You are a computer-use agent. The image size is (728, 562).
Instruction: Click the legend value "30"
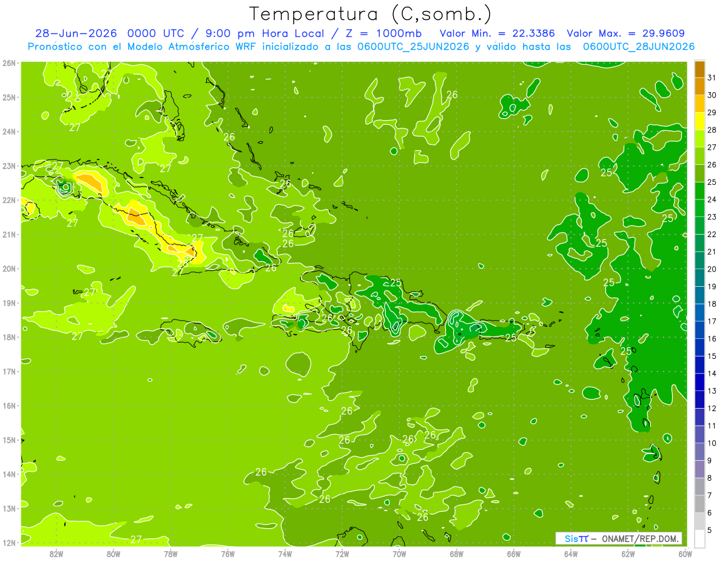(x=712, y=95)
